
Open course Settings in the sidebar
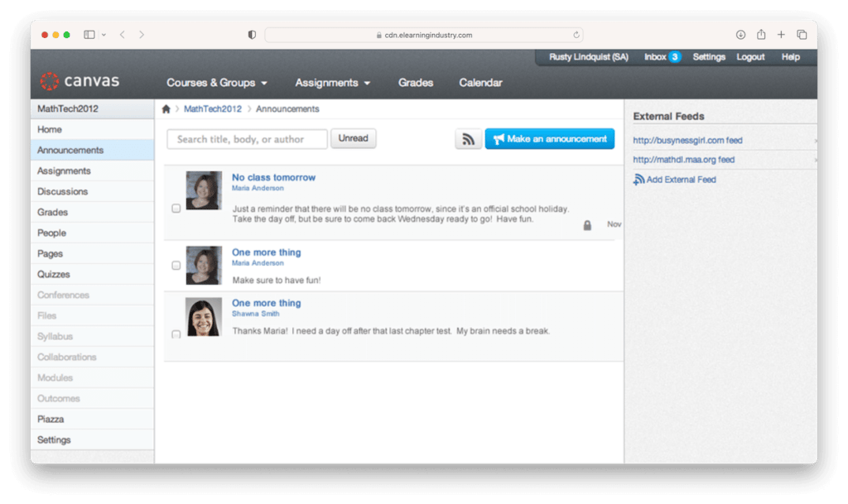click(93, 439)
